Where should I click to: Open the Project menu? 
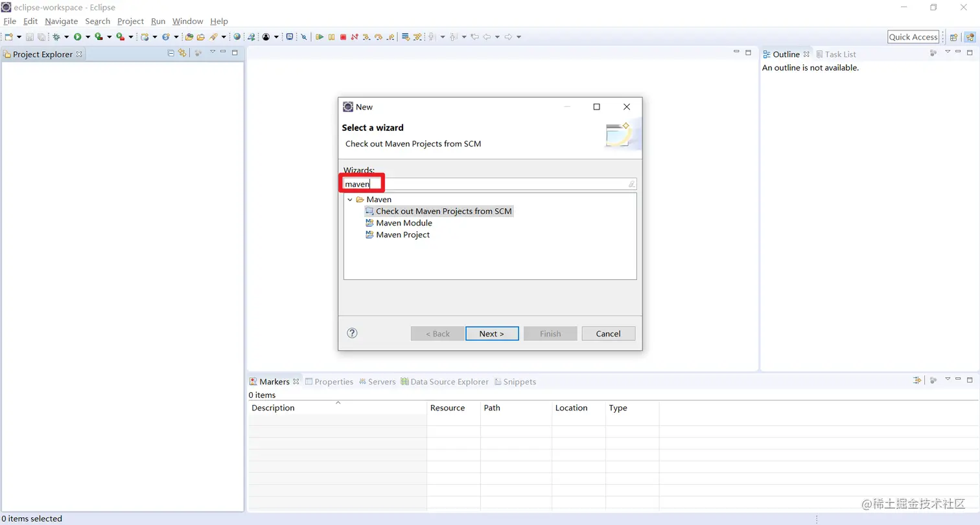pyautogui.click(x=130, y=21)
